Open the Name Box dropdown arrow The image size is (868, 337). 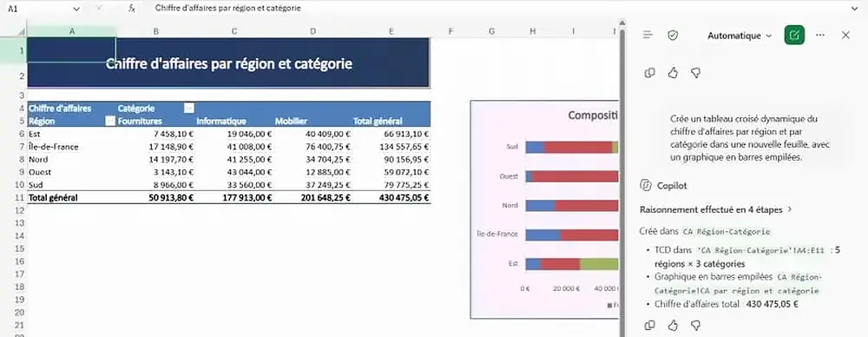[x=76, y=9]
